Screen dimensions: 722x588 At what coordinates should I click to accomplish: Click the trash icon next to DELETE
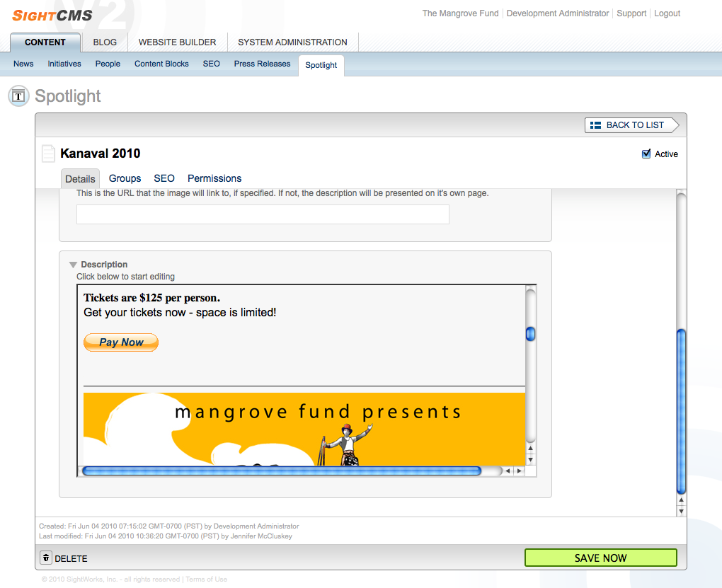[x=45, y=558]
